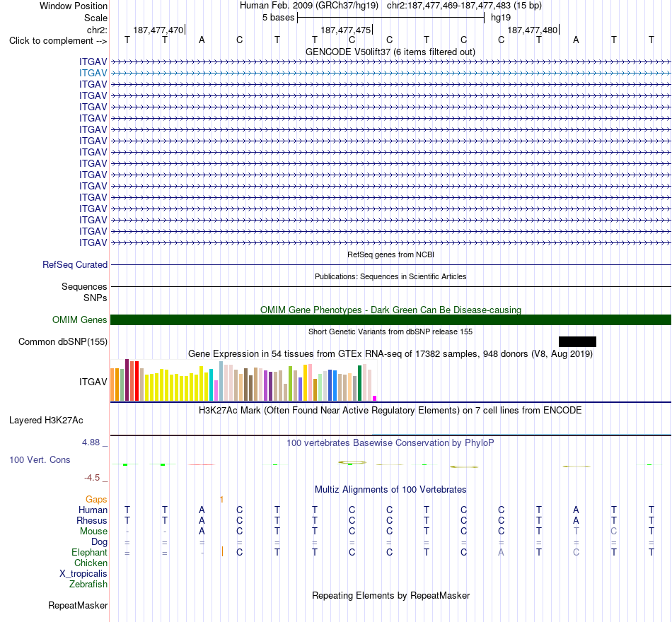Viewport: 672px width, 622px height.
Task: Click the A base in the Elephant row
Action: [501, 552]
